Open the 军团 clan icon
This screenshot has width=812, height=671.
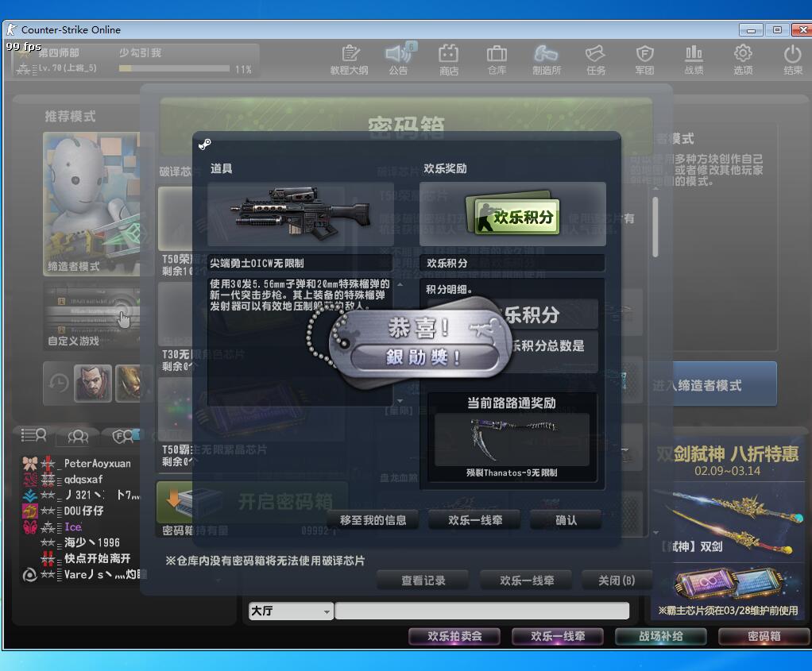[x=644, y=60]
